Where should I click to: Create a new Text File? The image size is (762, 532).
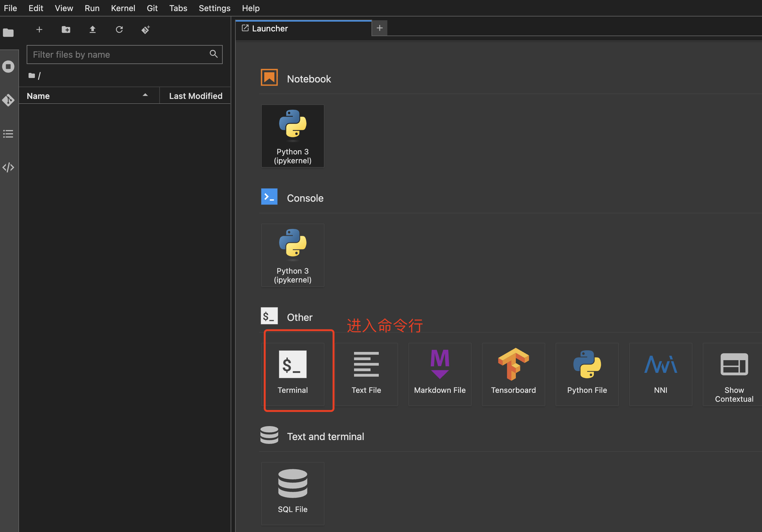[x=366, y=373]
